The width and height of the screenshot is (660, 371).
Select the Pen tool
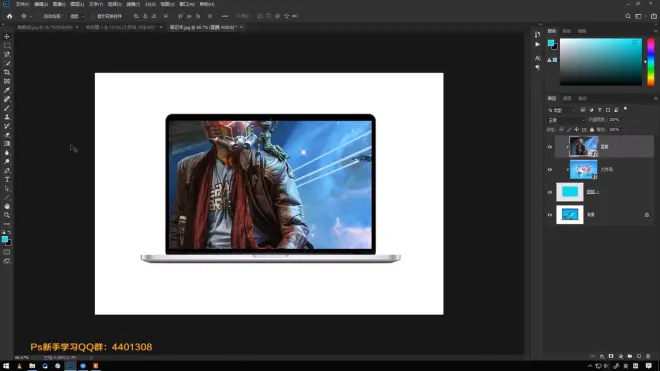pyautogui.click(x=7, y=171)
